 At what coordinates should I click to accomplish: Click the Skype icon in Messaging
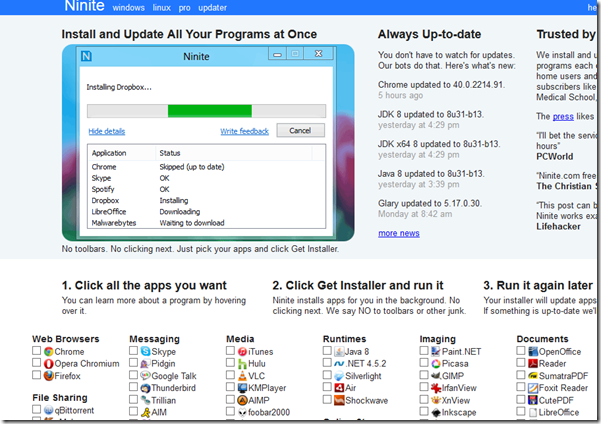point(146,352)
